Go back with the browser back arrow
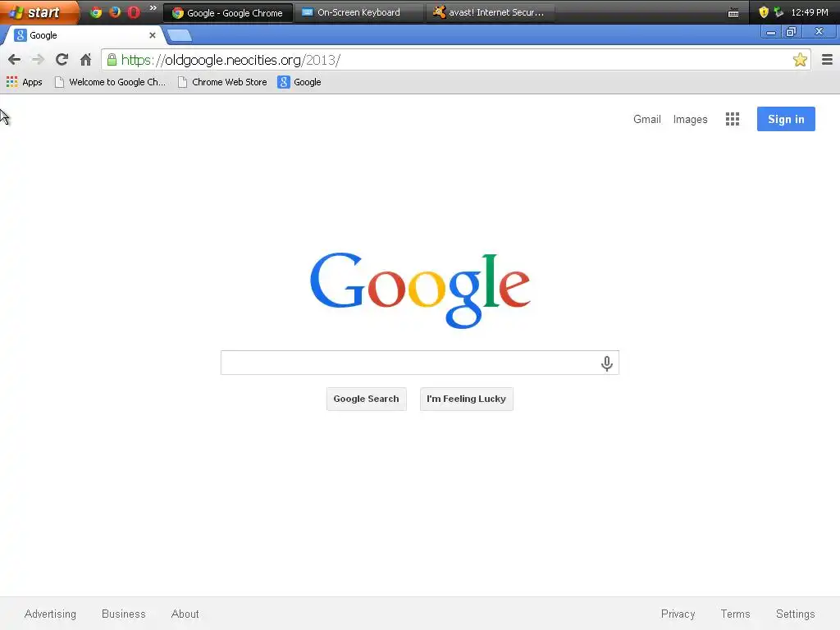 point(15,59)
